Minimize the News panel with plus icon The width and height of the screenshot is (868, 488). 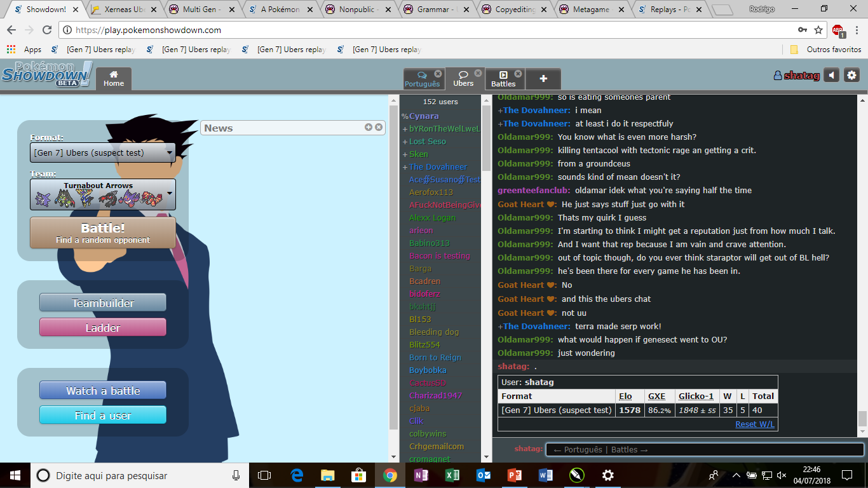(369, 127)
